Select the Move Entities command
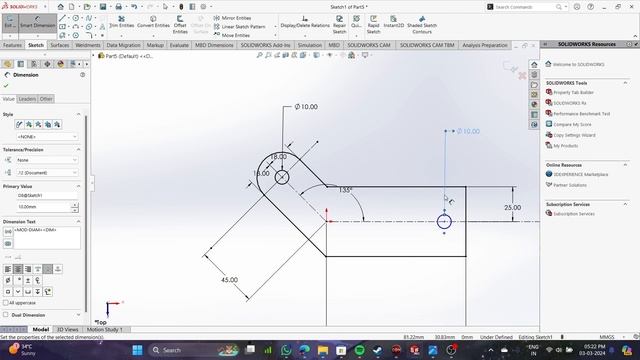The width and height of the screenshot is (640, 360). point(231,35)
